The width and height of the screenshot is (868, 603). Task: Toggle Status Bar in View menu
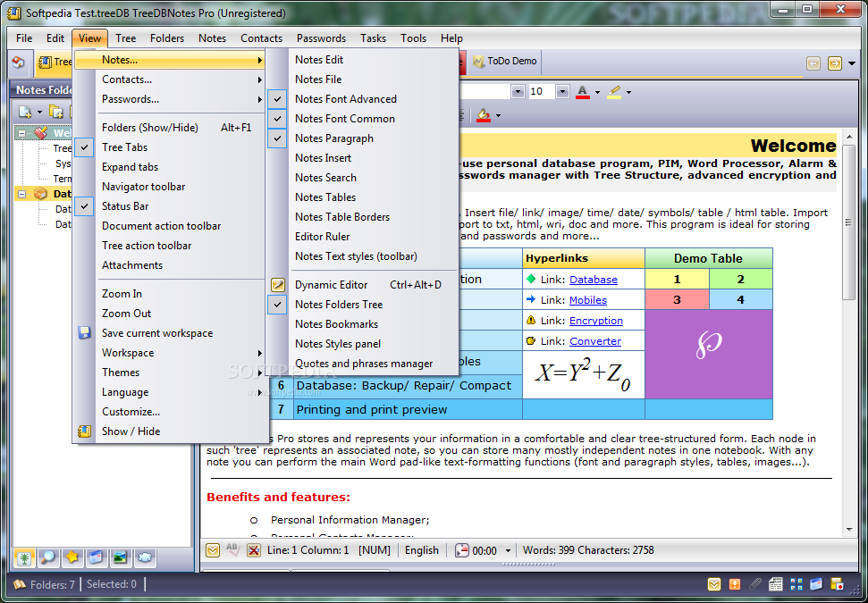pos(169,206)
